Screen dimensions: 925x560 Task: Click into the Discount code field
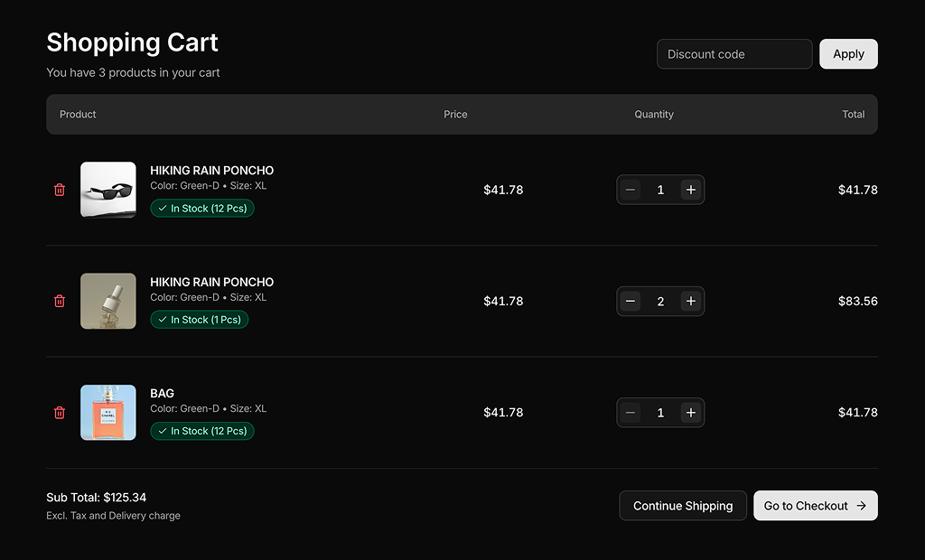click(734, 54)
